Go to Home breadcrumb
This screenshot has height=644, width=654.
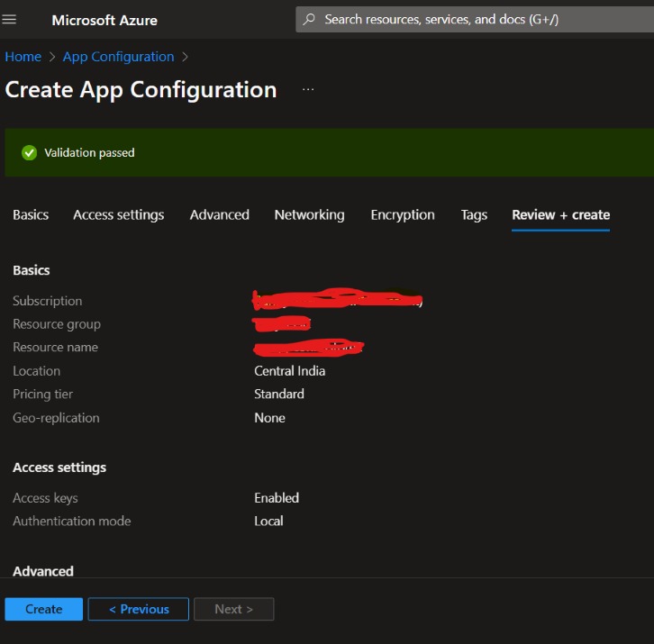click(23, 57)
